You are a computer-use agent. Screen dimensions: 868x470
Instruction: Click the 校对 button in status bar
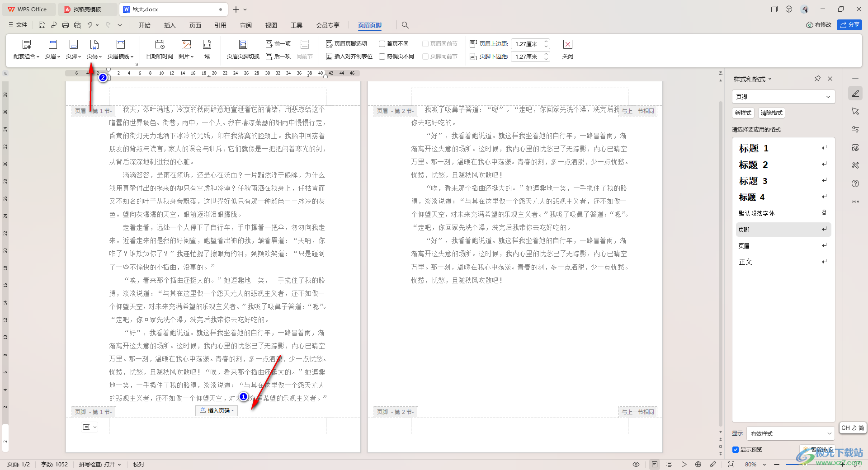point(139,465)
